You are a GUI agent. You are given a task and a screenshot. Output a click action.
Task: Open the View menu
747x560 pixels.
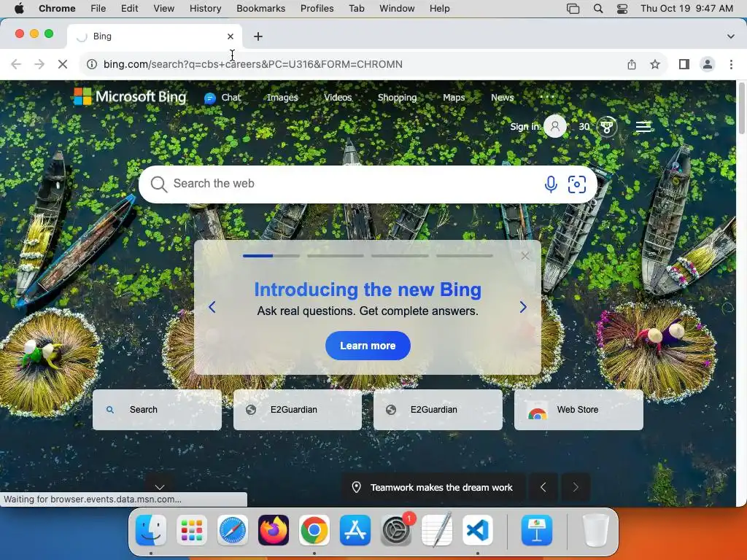[164, 9]
